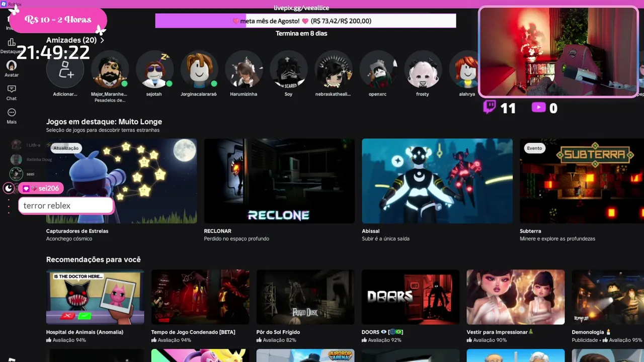Screen dimensions: 644x362
Task: Click the Subterra title text
Action: pyautogui.click(x=530, y=231)
